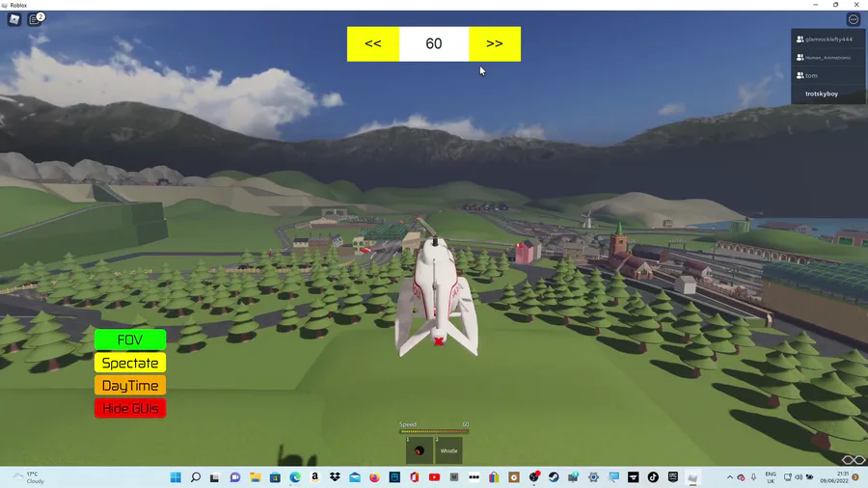Click the FOV value field showing 60
Image resolution: width=868 pixels, height=488 pixels.
pos(434,43)
